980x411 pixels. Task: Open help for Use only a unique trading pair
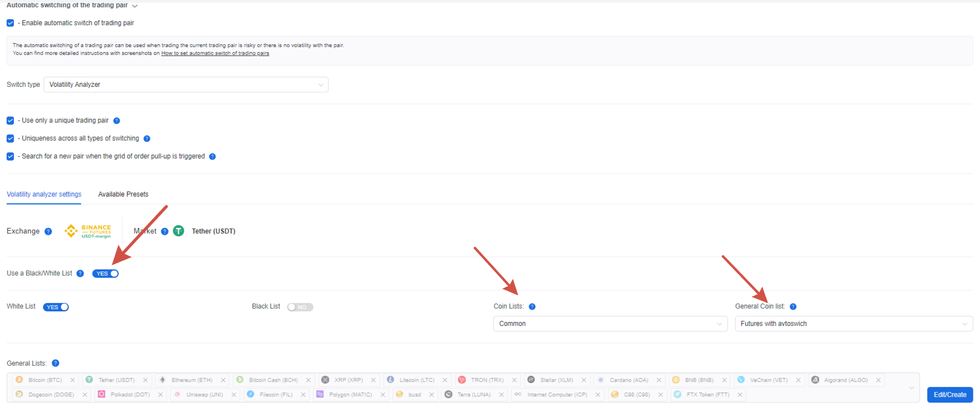pos(116,120)
